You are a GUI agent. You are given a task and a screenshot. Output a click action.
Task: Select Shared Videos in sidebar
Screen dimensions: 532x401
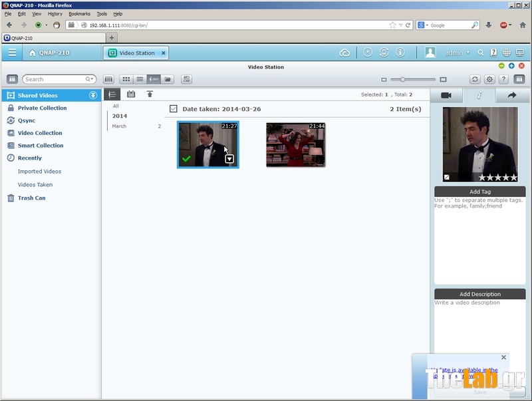point(52,95)
